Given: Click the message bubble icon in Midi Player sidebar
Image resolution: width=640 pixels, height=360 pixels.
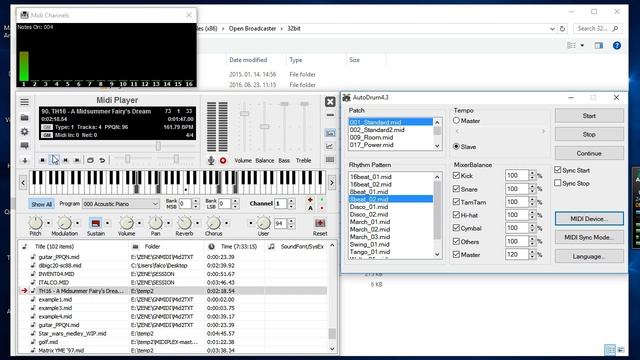Looking at the screenshot, I should pyautogui.click(x=24, y=145).
